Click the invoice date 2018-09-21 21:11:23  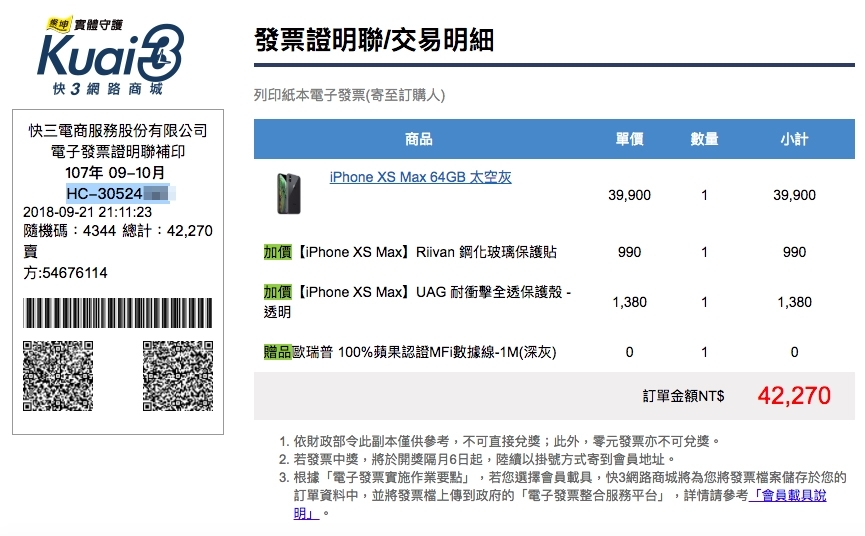point(87,212)
